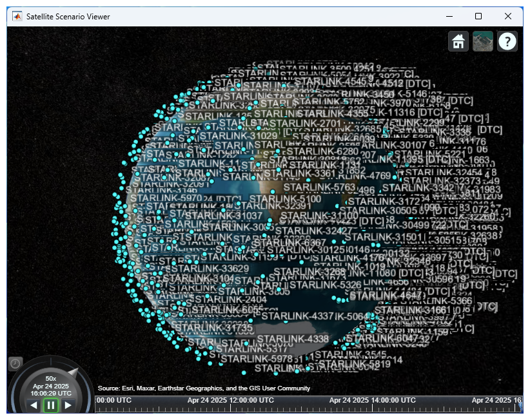Select the STARLINK-31735 satellite label

[213, 327]
